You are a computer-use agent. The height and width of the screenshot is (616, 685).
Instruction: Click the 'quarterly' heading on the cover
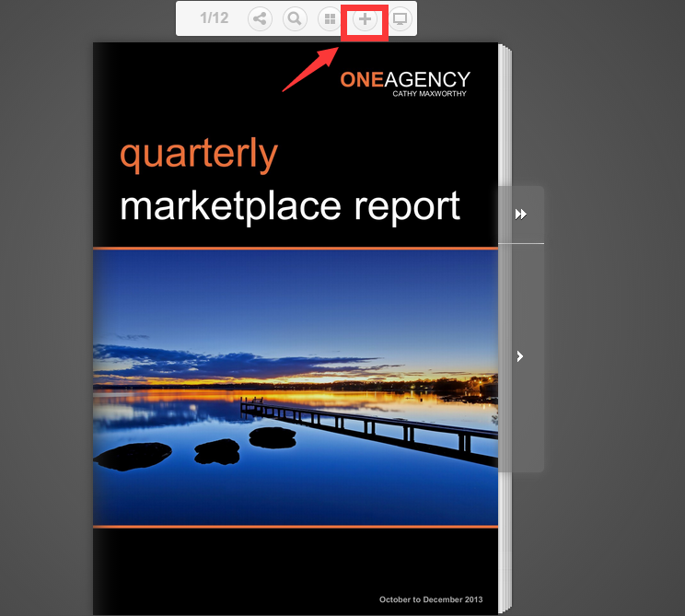tap(199, 155)
